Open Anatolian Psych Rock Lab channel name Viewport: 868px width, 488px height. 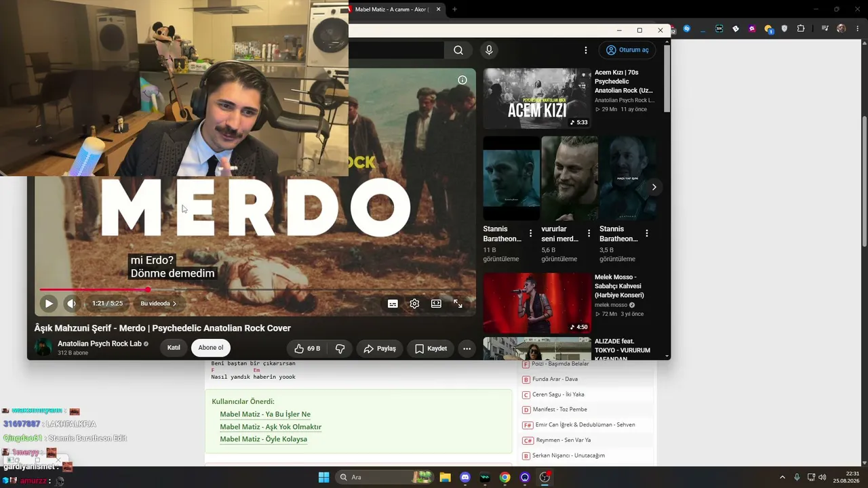click(100, 344)
